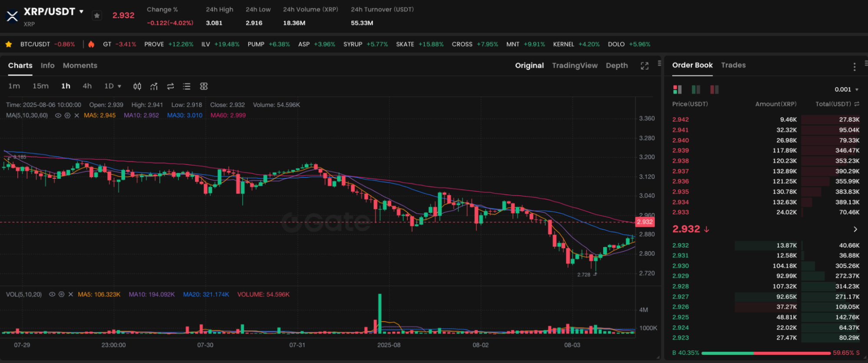Click buy order at price 2.923
This screenshot has width=868, height=363.
766,338
